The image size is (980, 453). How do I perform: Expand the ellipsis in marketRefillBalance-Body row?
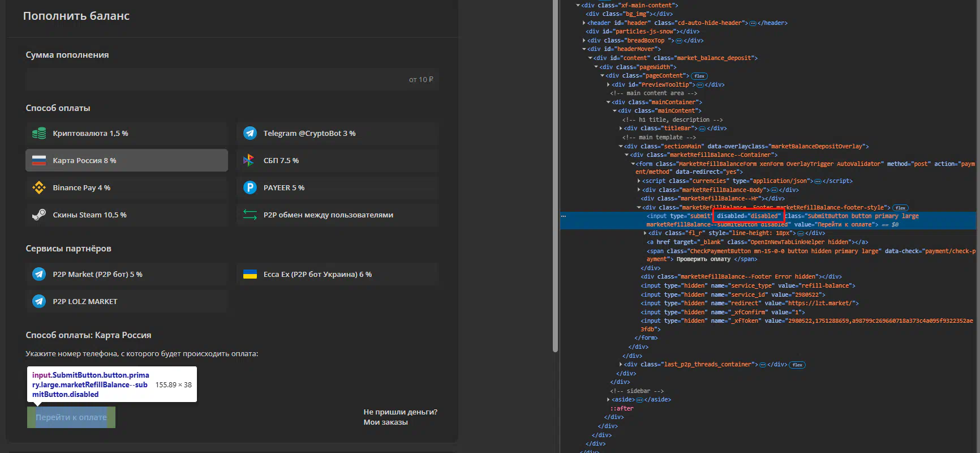pos(774,190)
